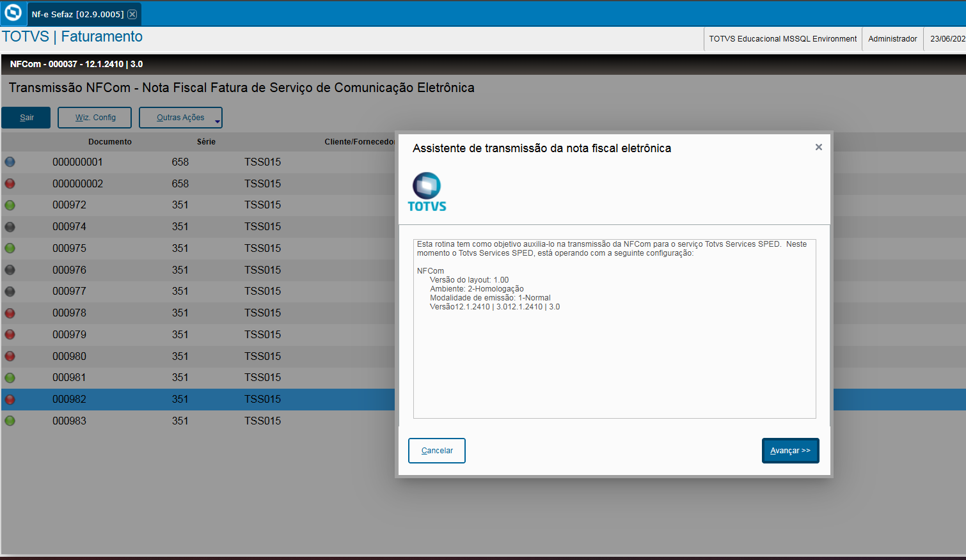Click the TOTVS logo in the wizard dialog
This screenshot has width=966, height=560.
[427, 192]
